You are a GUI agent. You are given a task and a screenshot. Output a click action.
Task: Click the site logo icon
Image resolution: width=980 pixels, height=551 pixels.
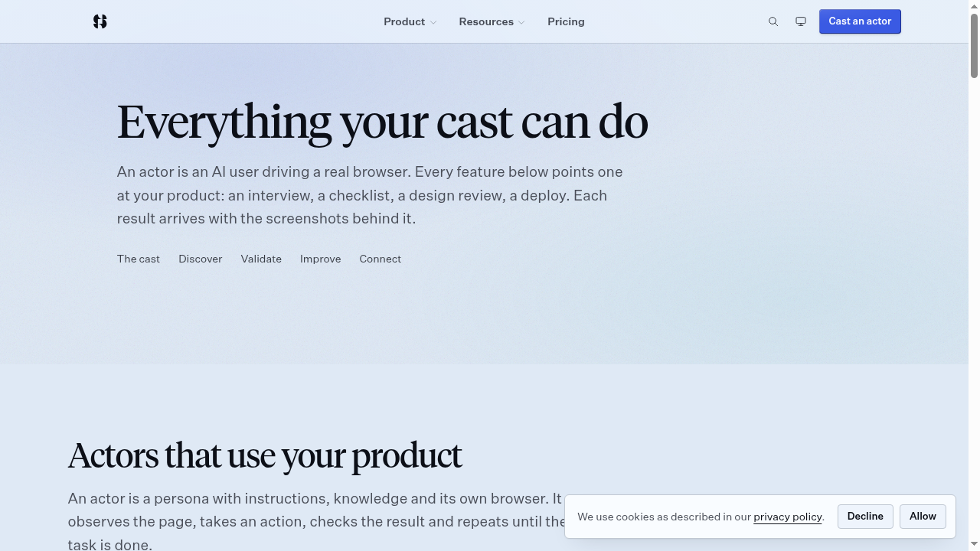[100, 21]
